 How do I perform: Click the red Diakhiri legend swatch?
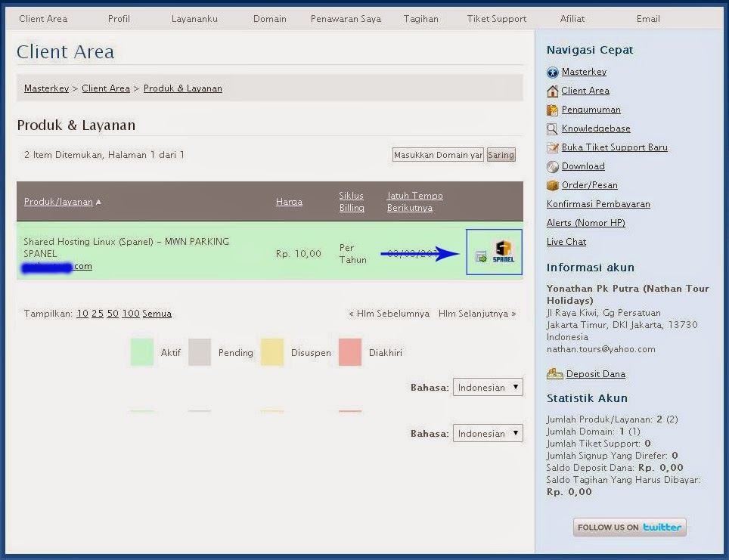pyautogui.click(x=350, y=352)
